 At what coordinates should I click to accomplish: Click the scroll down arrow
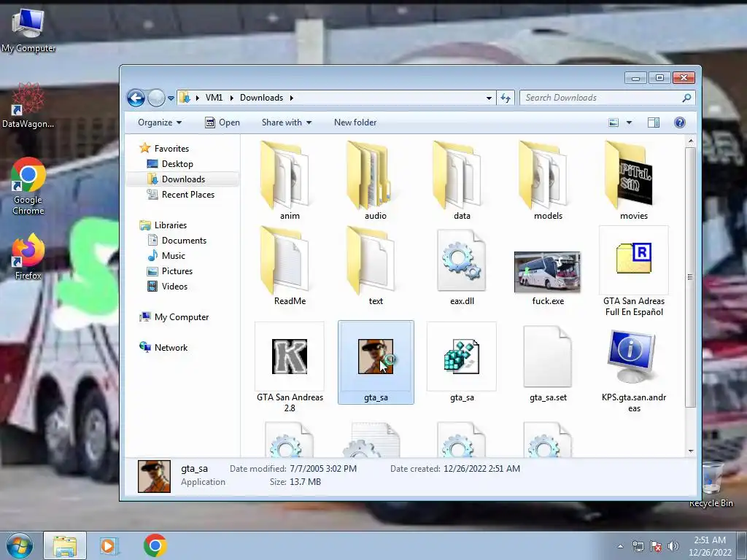pos(690,451)
